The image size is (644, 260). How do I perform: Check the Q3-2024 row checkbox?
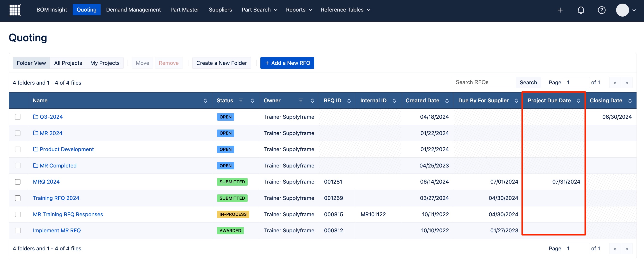(18, 117)
